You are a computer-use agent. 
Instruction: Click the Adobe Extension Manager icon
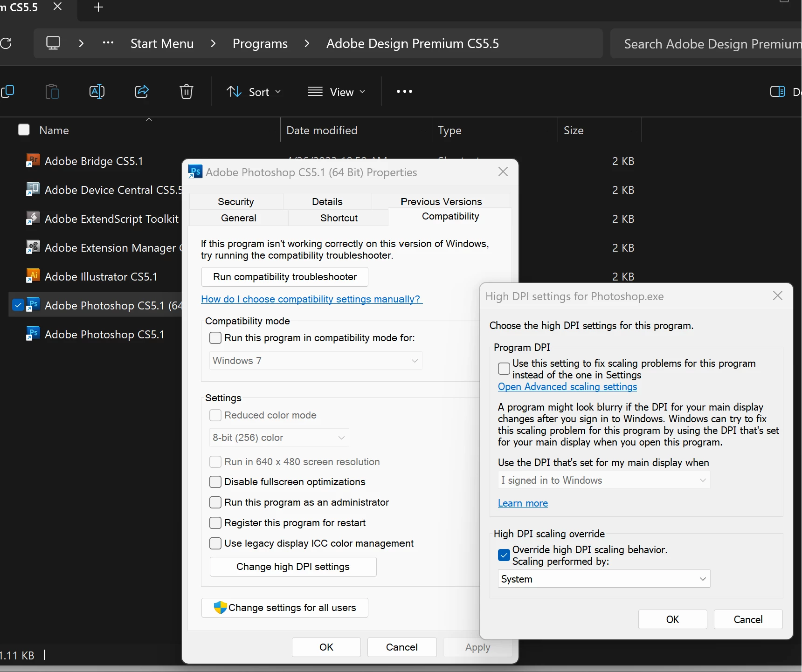pos(33,247)
